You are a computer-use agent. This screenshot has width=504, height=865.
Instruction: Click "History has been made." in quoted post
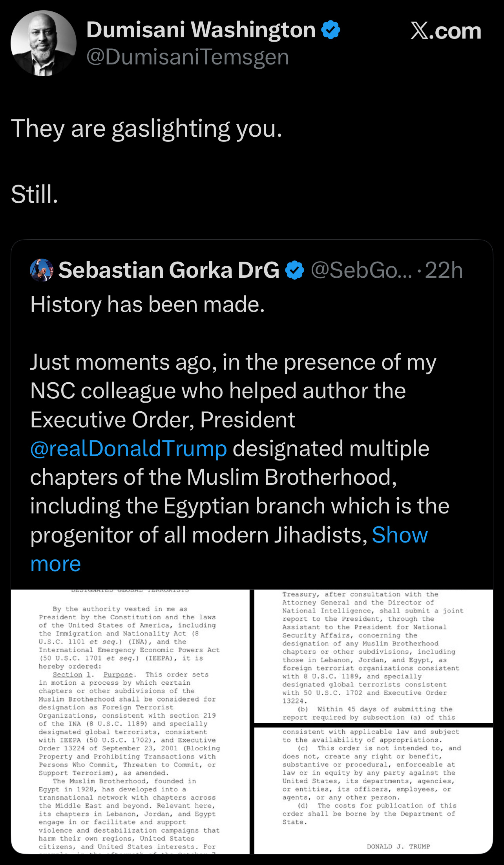pos(148,304)
